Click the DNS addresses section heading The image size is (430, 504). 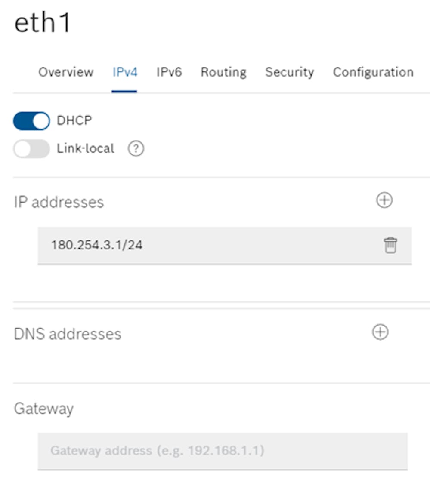(x=68, y=334)
